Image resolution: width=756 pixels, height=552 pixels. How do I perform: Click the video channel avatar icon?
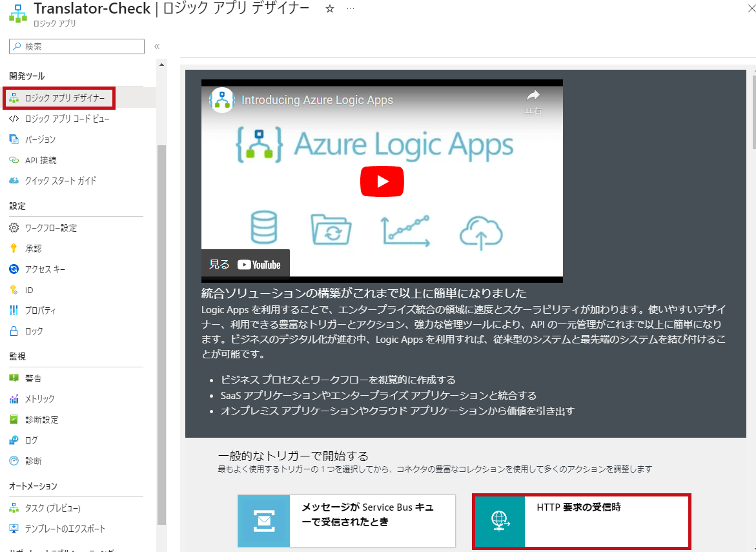[222, 100]
